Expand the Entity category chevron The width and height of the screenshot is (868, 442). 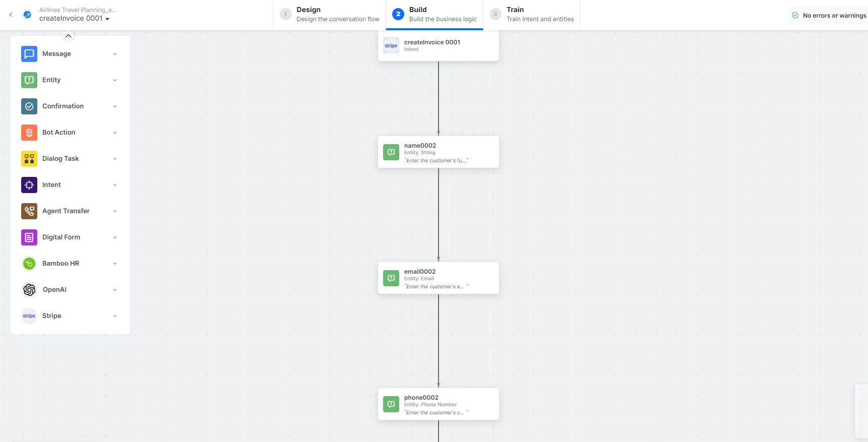115,80
